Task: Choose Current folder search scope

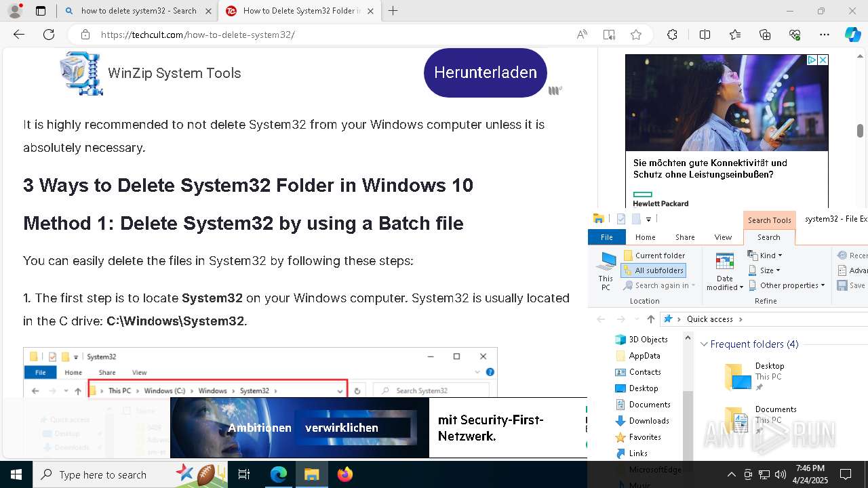Action: (654, 256)
